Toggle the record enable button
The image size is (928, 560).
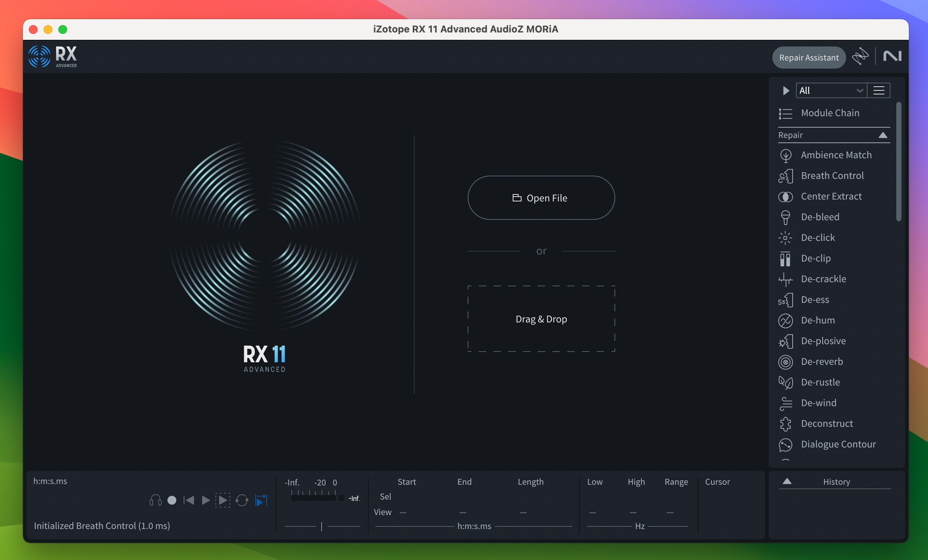coord(171,500)
